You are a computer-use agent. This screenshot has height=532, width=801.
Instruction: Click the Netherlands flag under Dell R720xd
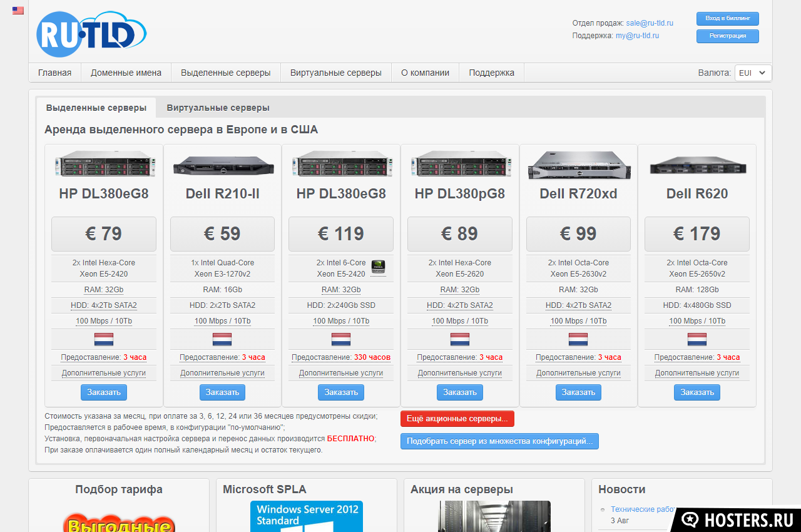pyautogui.click(x=578, y=339)
